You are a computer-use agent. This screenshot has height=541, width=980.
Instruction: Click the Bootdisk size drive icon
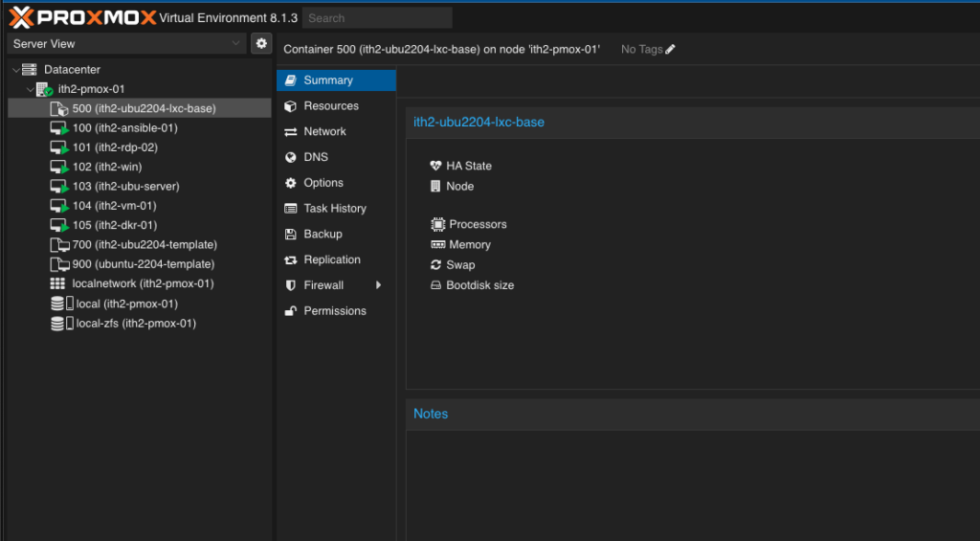[x=435, y=285]
